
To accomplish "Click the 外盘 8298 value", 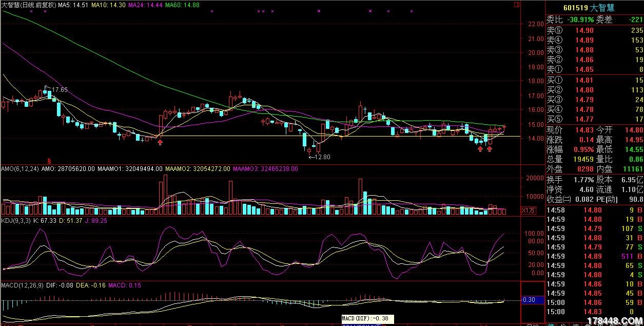I will coord(586,168).
